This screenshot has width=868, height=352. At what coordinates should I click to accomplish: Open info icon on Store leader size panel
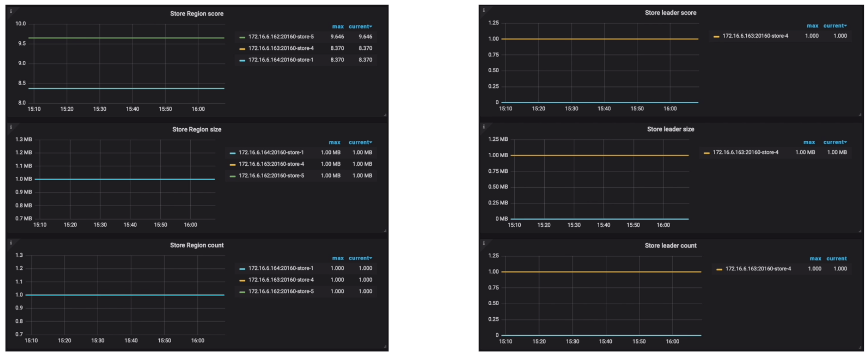click(484, 126)
